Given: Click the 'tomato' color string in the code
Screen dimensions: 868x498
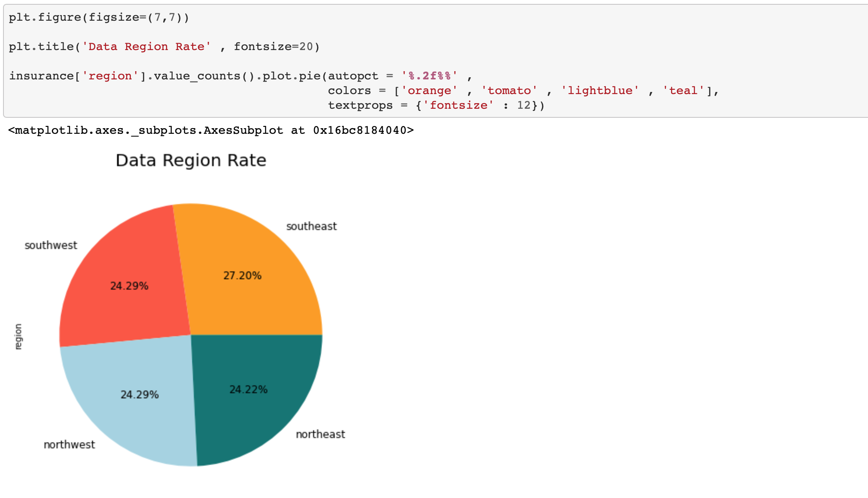Looking at the screenshot, I should (509, 91).
